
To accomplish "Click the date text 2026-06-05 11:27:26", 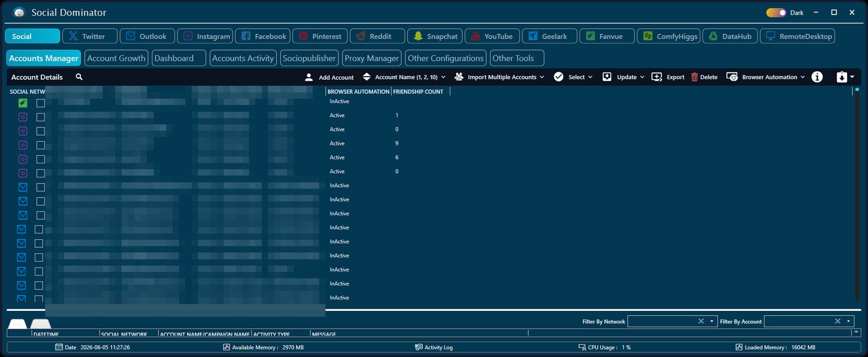I will coord(105,347).
